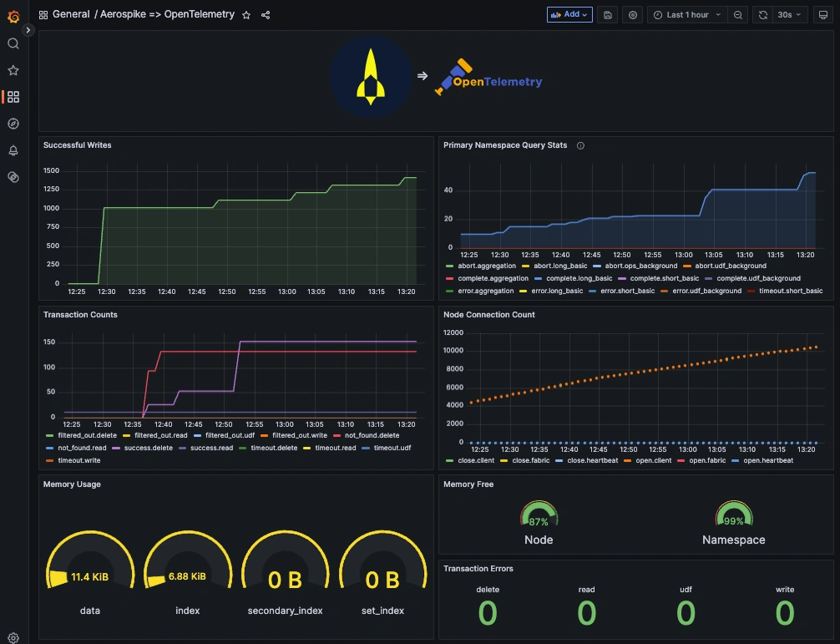This screenshot has width=840, height=644.
Task: Click the General breadcrumb link
Action: (71, 14)
